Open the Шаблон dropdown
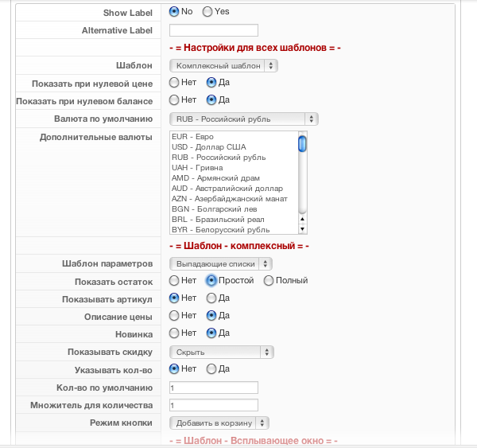The image size is (477, 448). tap(223, 65)
